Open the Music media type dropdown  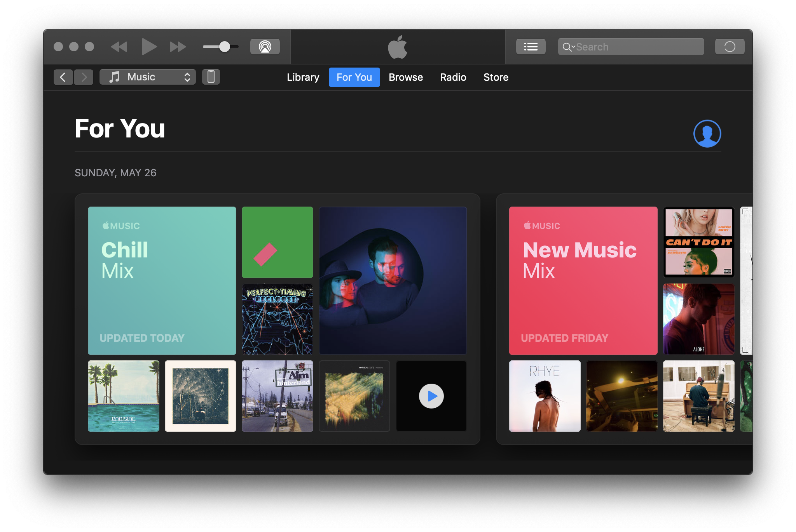click(x=148, y=77)
